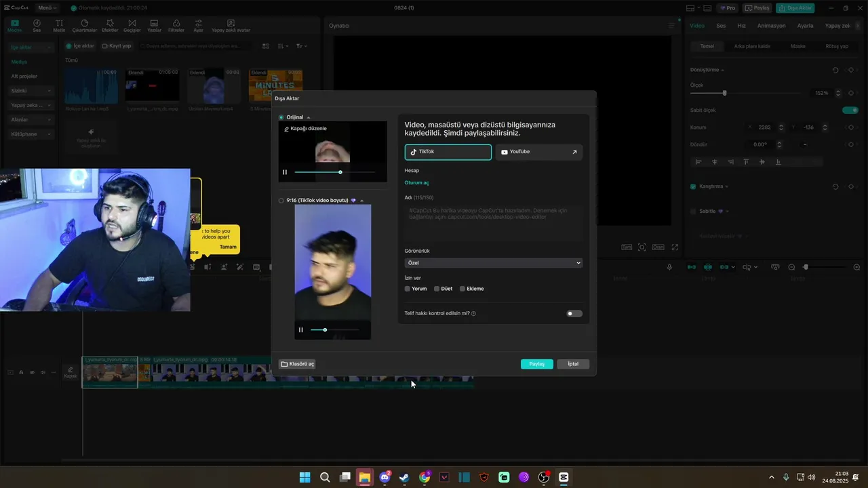Click the player fullscreen icon
This screenshot has height=488, width=868.
pos(675,247)
